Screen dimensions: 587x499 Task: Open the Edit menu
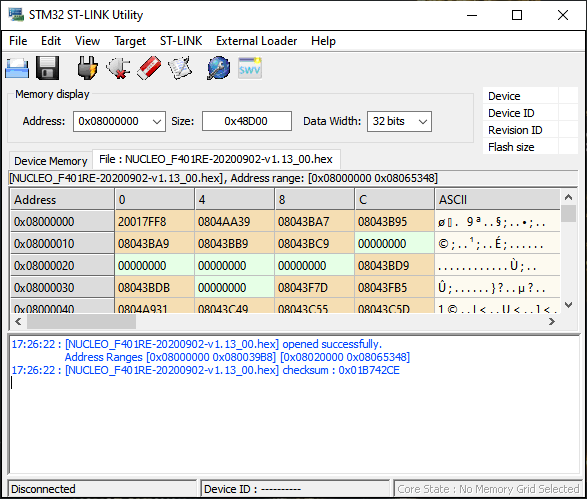[x=51, y=40]
